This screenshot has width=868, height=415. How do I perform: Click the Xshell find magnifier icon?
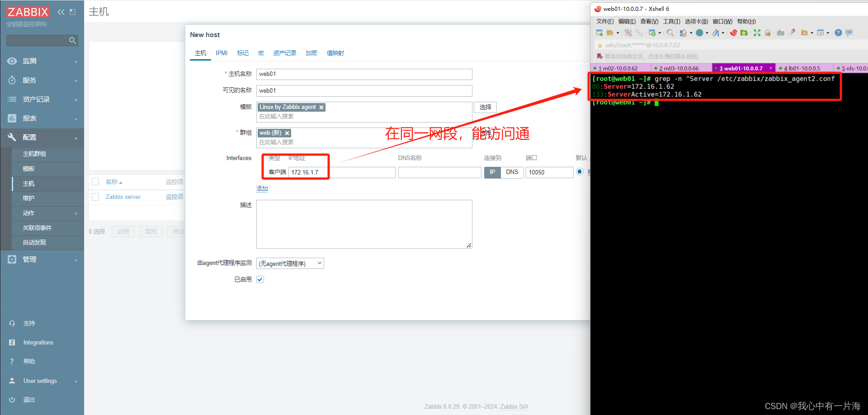[670, 33]
